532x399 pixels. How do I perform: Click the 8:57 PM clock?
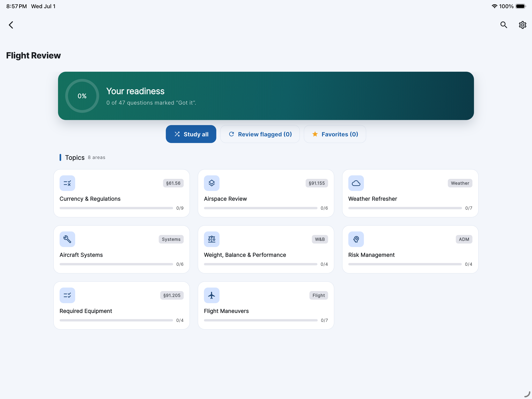[17, 6]
